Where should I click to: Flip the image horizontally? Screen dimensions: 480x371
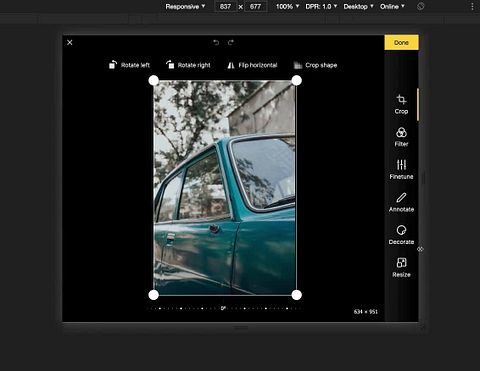click(252, 65)
